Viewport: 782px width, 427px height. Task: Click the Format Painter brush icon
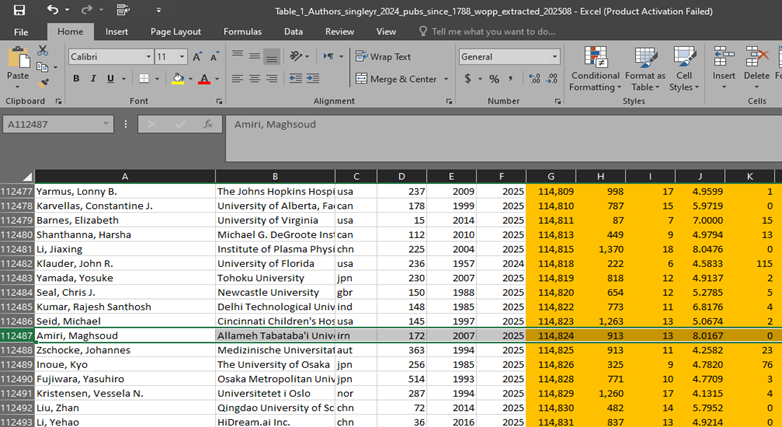[42, 83]
